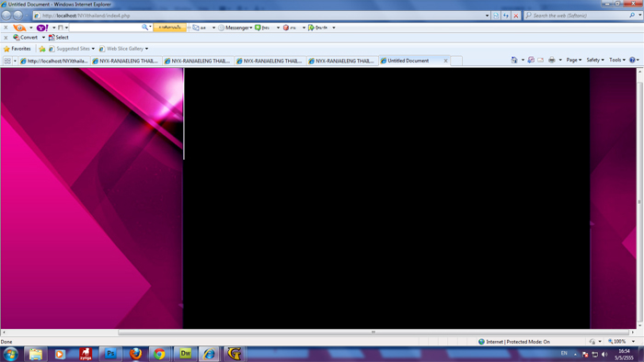Click the Home icon in command bar

coord(514,60)
